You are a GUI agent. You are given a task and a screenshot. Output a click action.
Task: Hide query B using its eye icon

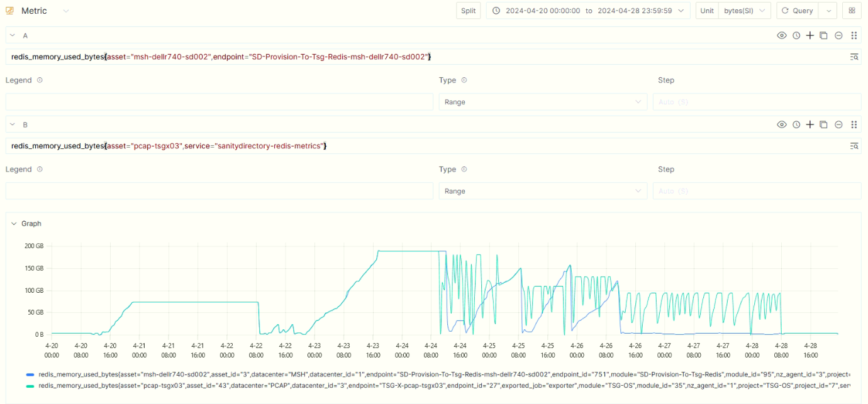[782, 125]
